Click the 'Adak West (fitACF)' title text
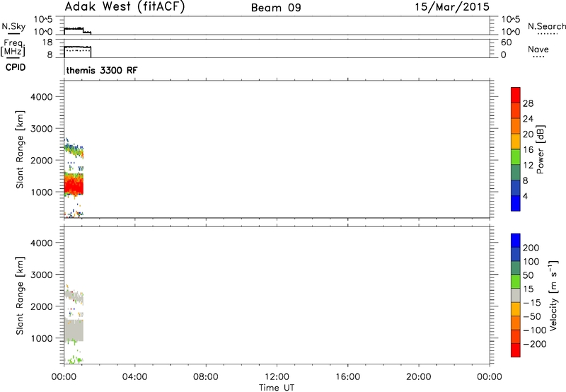This screenshot has width=566, height=392. tap(125, 7)
